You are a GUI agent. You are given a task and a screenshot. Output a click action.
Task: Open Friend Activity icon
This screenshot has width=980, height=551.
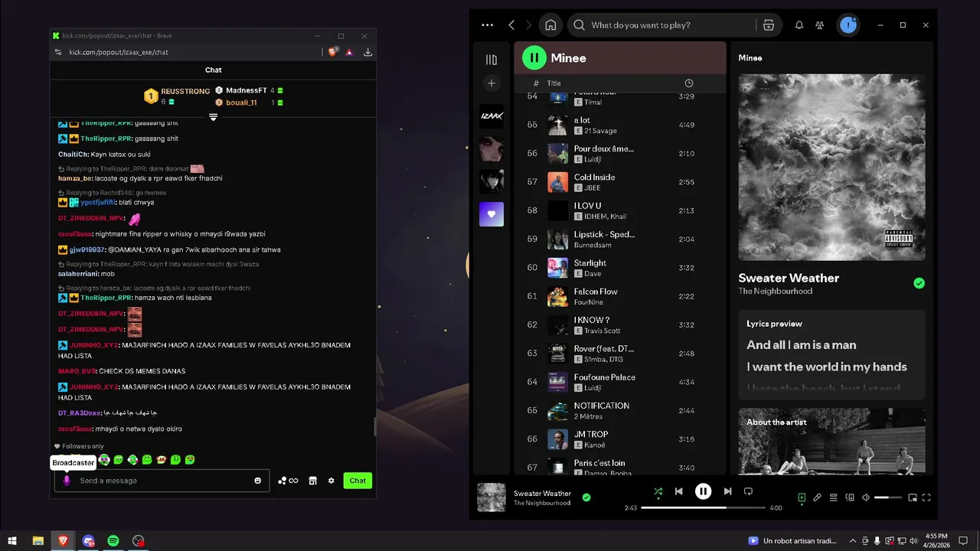820,24
